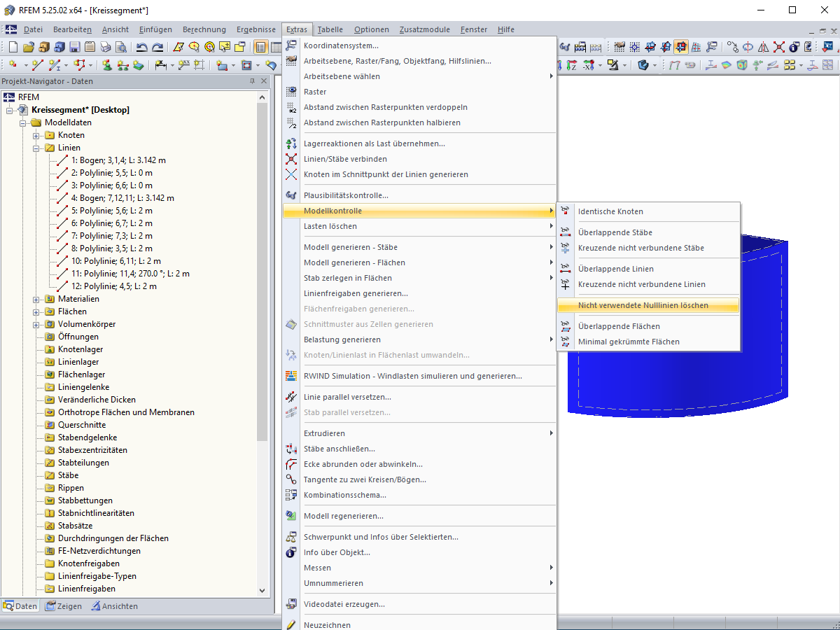This screenshot has height=630, width=840.
Task: Click the New model toolbar icon
Action: (x=13, y=47)
